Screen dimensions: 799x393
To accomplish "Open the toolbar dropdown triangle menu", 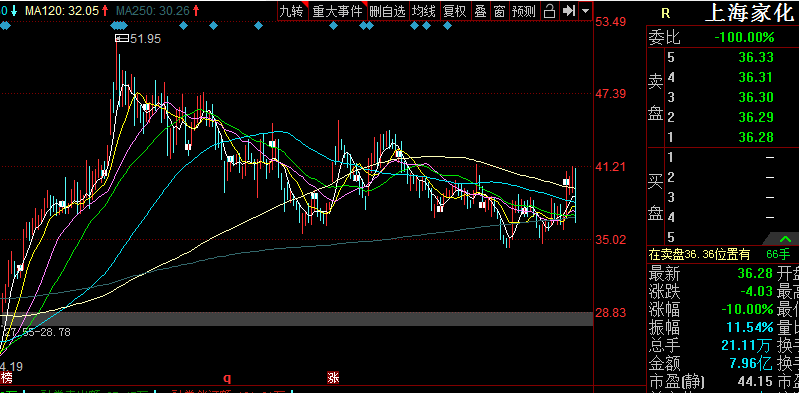I will point(585,11).
